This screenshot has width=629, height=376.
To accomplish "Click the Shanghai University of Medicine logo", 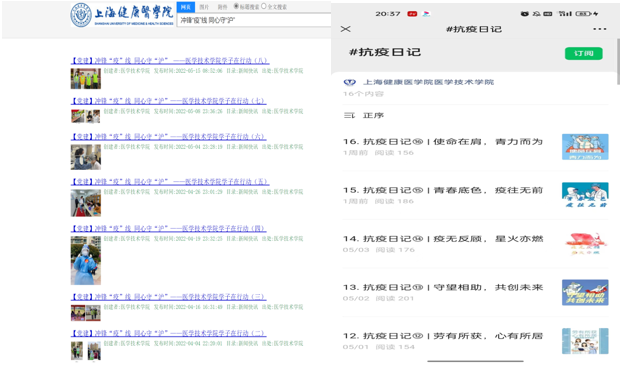I will pos(122,15).
